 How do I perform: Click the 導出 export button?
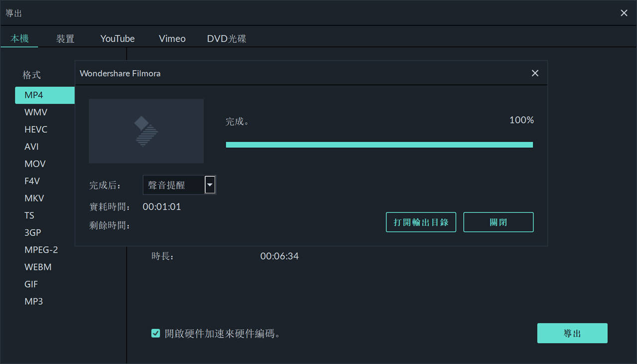pyautogui.click(x=572, y=333)
